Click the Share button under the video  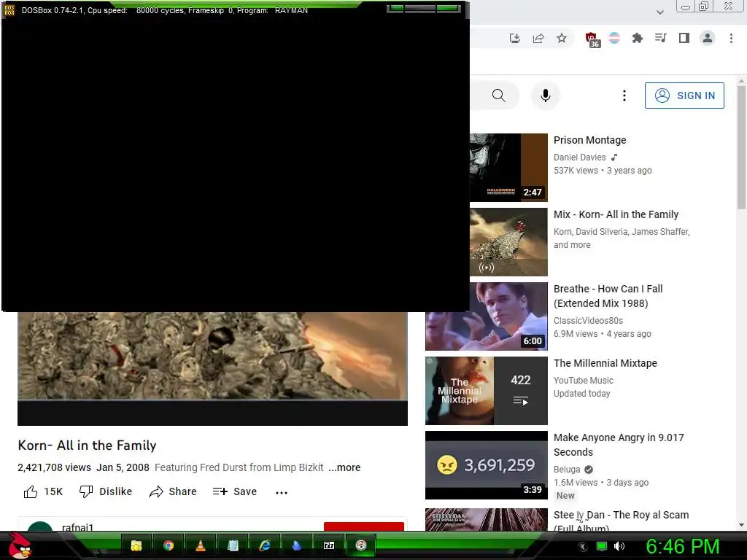[172, 491]
